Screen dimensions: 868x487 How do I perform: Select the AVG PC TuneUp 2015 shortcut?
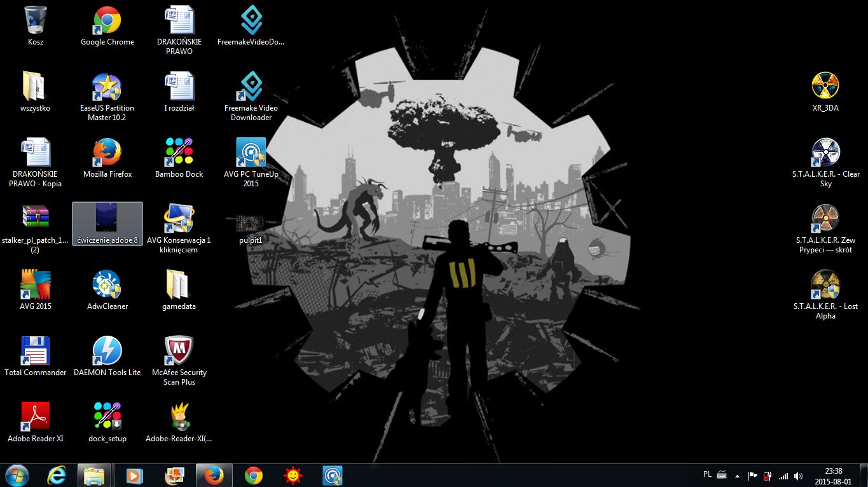coord(251,163)
